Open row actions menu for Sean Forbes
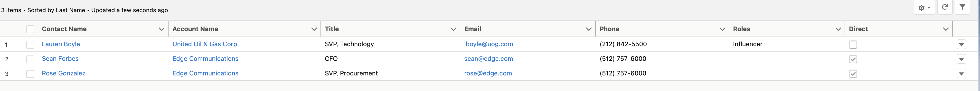Viewport: 980px width, 91px height. 961,59
